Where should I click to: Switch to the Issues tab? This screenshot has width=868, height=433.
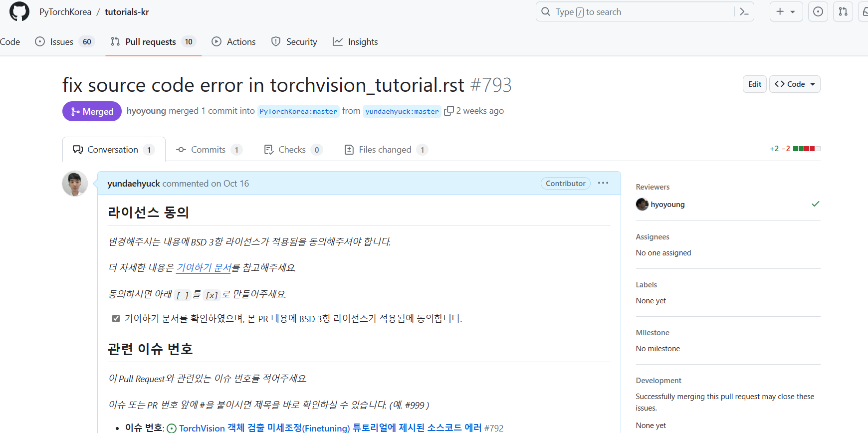coord(64,42)
